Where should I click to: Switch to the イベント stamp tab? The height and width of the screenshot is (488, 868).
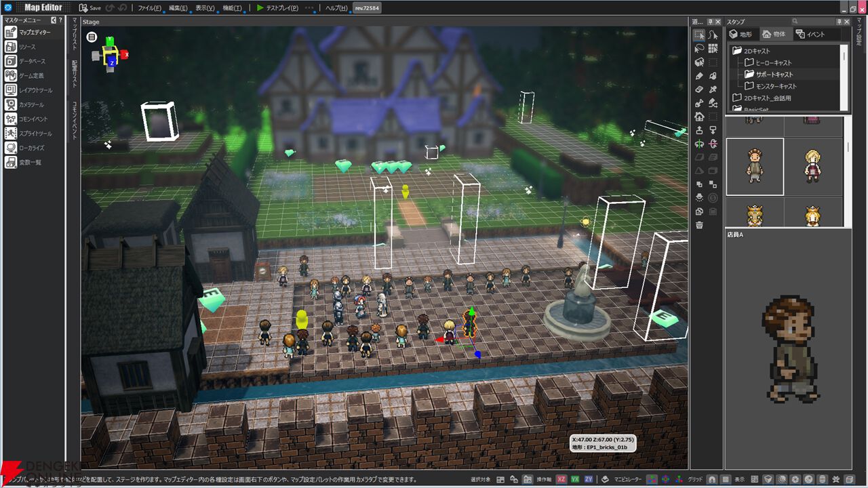pyautogui.click(x=811, y=34)
